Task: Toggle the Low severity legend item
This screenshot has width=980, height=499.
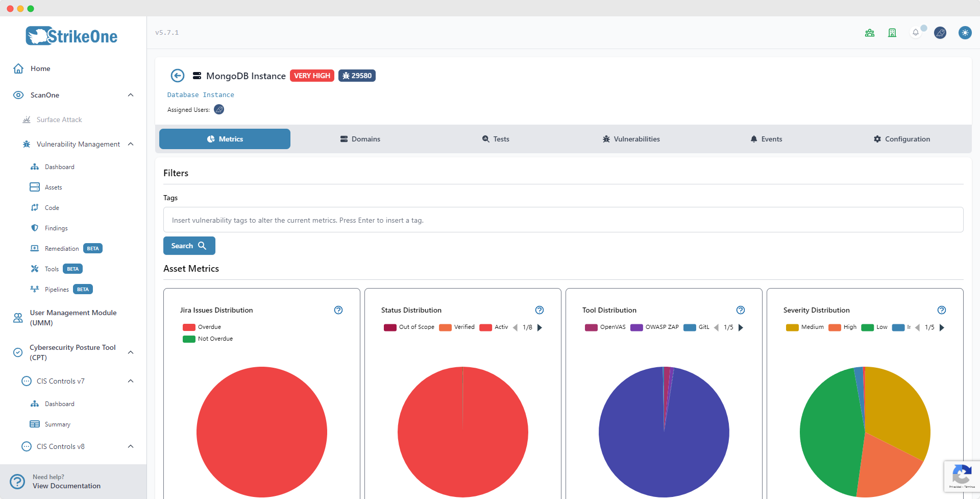Action: point(874,327)
